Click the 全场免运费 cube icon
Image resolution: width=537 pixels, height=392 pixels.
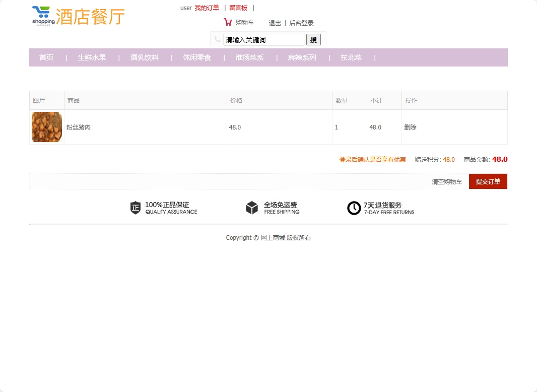(252, 207)
